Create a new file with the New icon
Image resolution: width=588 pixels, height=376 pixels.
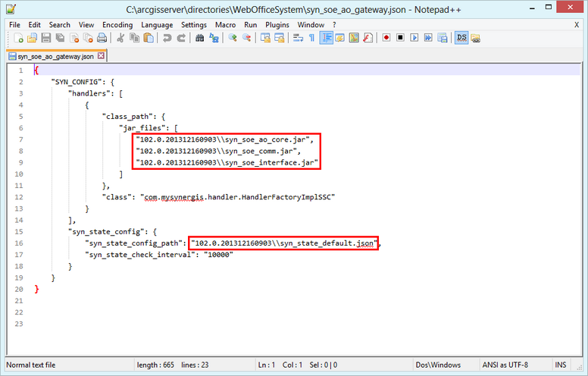coord(18,38)
